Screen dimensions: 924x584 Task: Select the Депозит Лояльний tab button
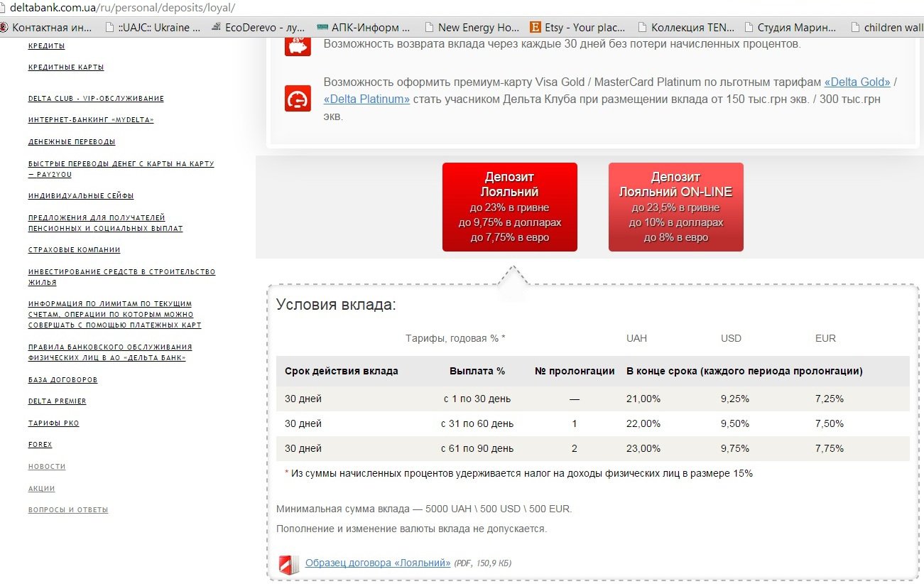[x=510, y=207]
